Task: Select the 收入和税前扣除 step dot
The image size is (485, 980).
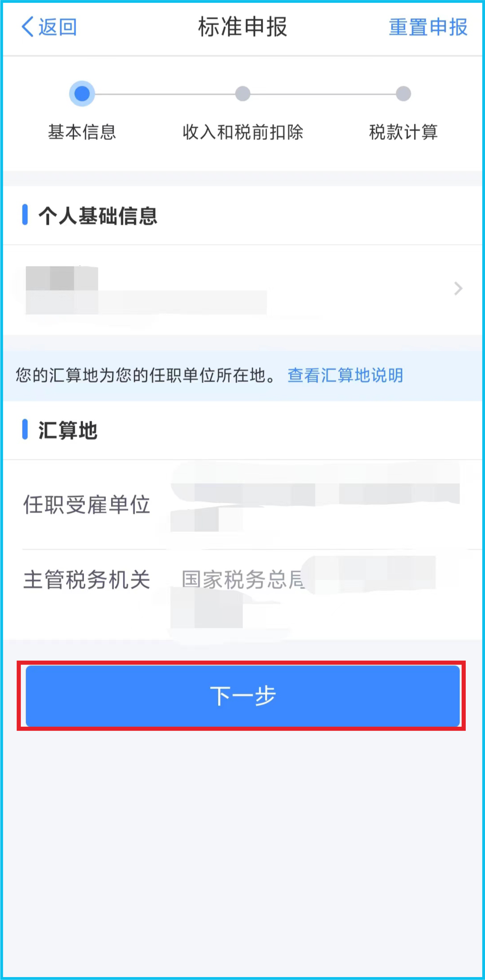Action: coord(242,94)
